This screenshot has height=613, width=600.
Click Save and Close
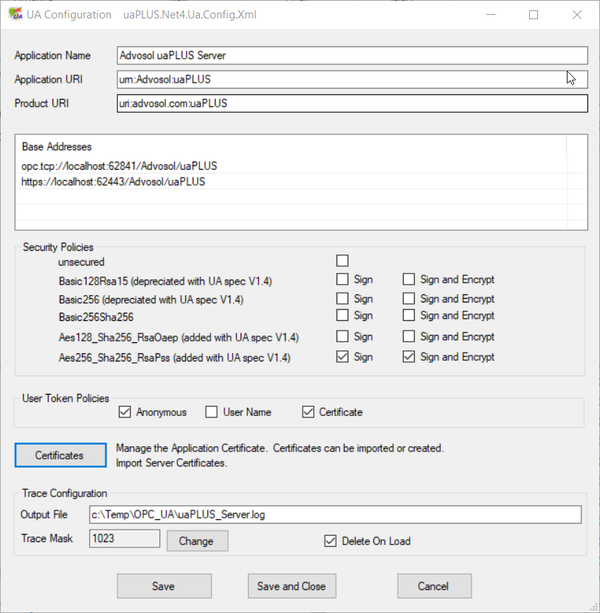point(292,586)
